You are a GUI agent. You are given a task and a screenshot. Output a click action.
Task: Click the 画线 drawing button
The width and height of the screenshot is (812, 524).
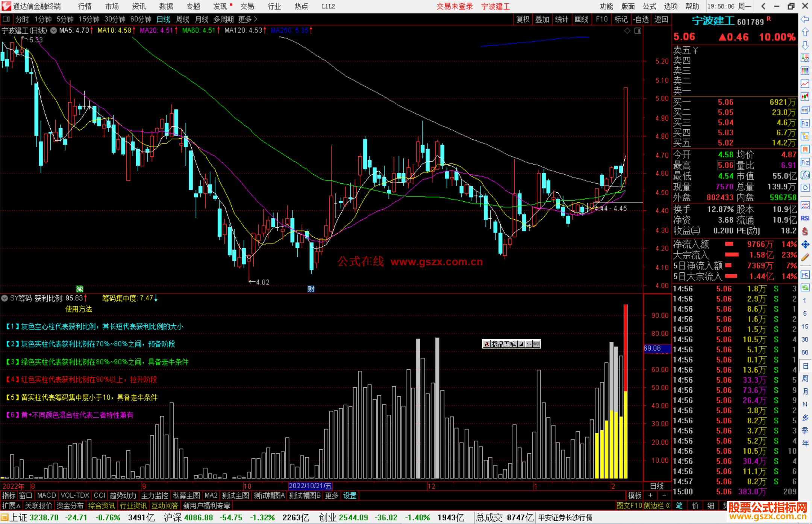pyautogui.click(x=581, y=19)
